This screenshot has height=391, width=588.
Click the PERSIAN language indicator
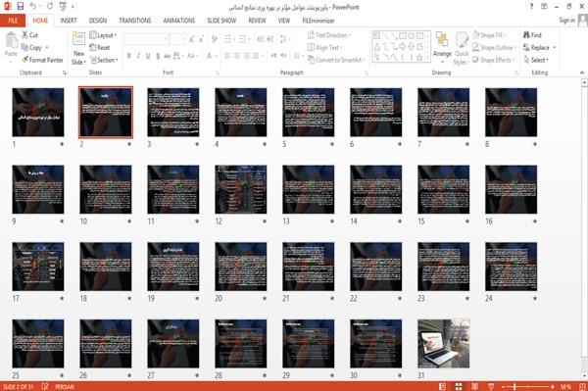tap(65, 386)
